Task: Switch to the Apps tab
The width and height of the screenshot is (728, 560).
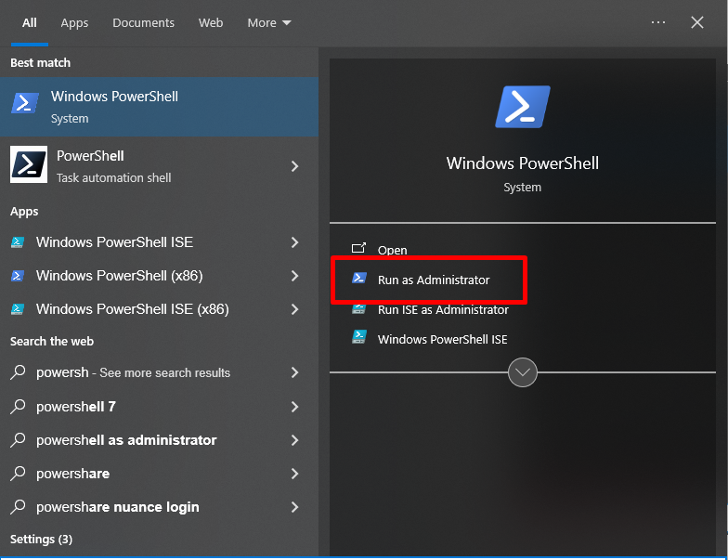Action: coord(74,22)
